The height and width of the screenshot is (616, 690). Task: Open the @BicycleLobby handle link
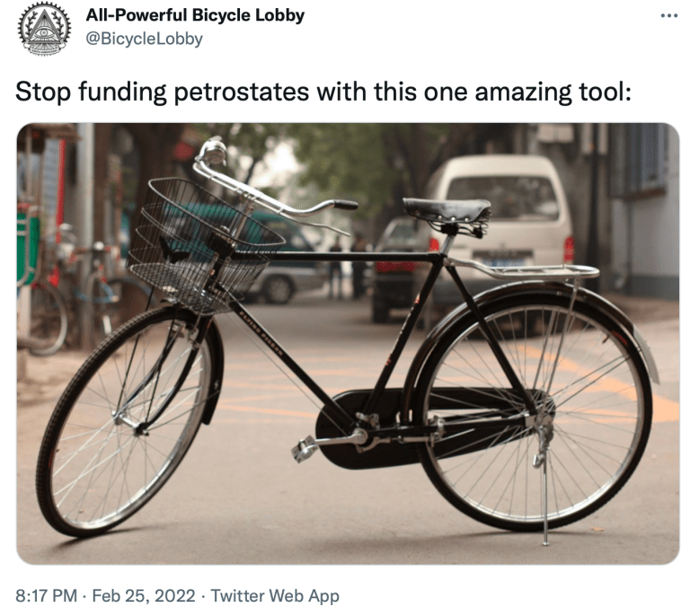[x=144, y=39]
